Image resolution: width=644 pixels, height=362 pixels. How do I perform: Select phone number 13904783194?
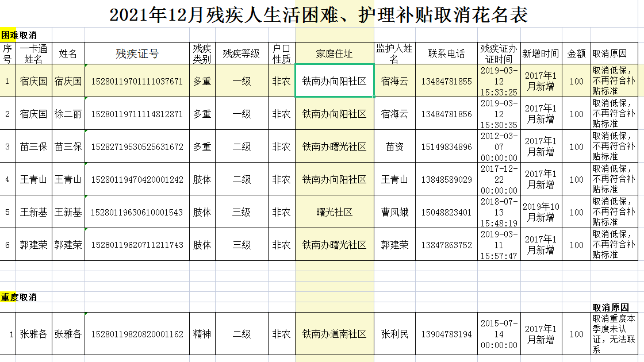point(446,334)
